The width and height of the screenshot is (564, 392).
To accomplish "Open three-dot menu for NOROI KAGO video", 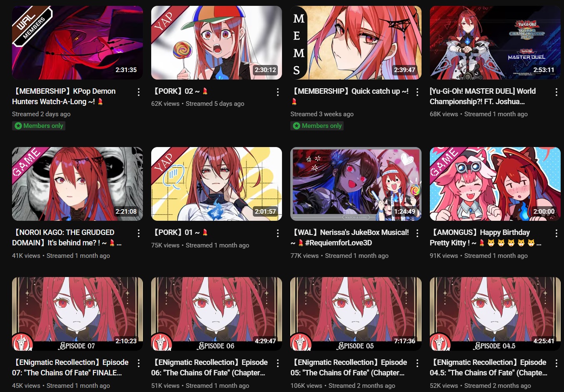I will (x=139, y=233).
